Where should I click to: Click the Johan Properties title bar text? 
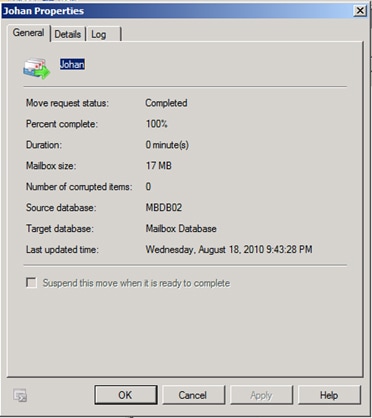(43, 11)
